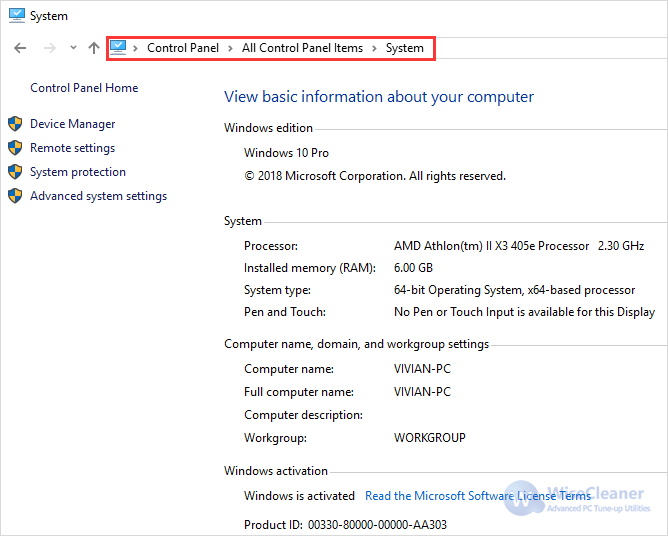
Task: Click the Forward navigation arrow
Action: coord(49,48)
